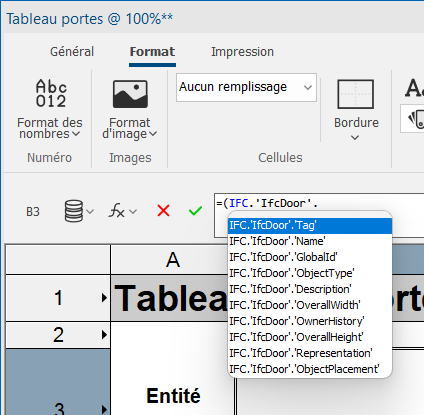Select column A header
The width and height of the screenshot is (424, 415).
173,260
